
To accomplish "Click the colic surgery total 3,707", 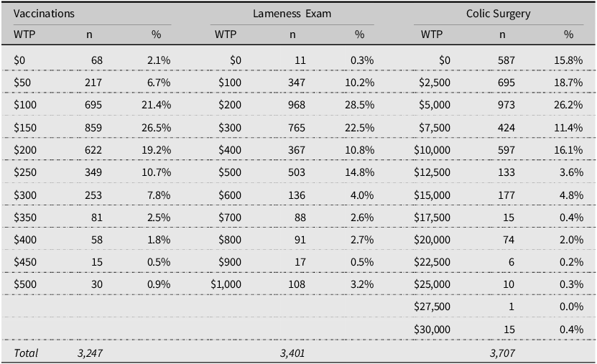I will [502, 353].
